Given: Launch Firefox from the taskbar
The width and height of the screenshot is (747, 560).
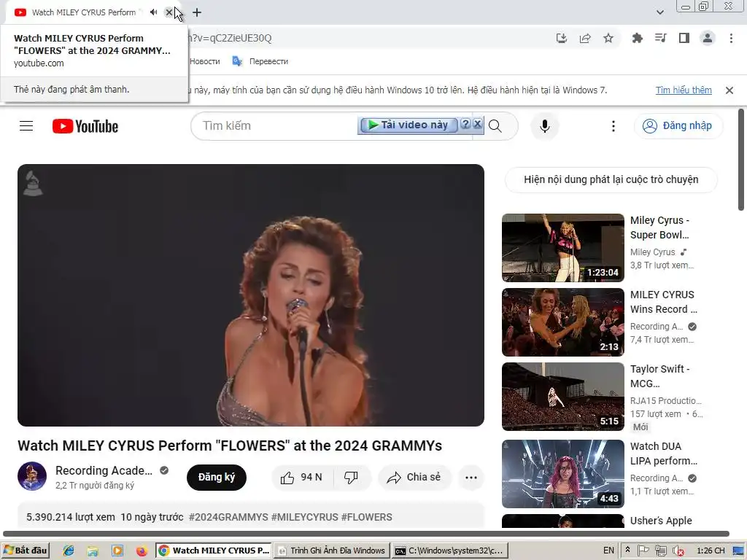Looking at the screenshot, I should 142,551.
